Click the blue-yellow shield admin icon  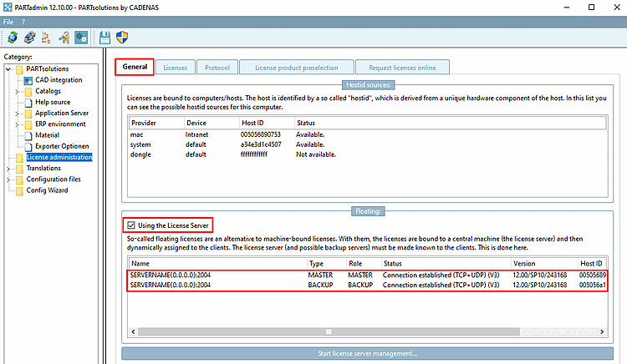122,38
